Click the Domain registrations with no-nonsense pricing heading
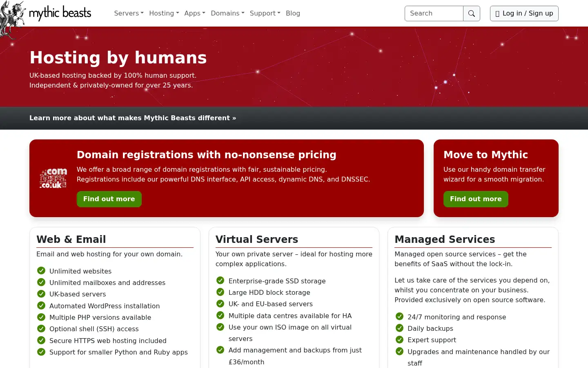Screen dimensions: 588x368 207,155
